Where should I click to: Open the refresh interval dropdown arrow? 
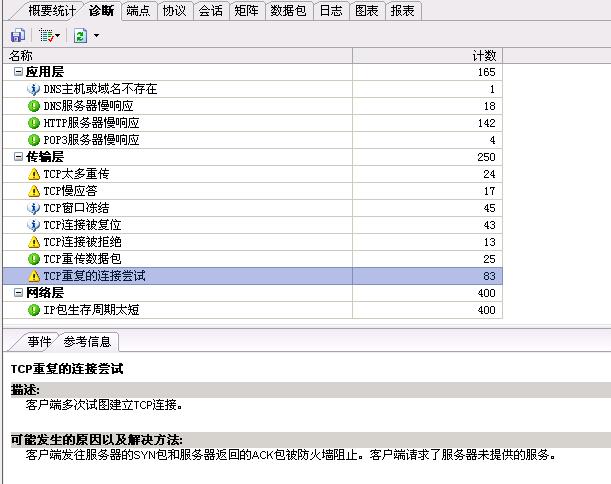click(x=96, y=36)
